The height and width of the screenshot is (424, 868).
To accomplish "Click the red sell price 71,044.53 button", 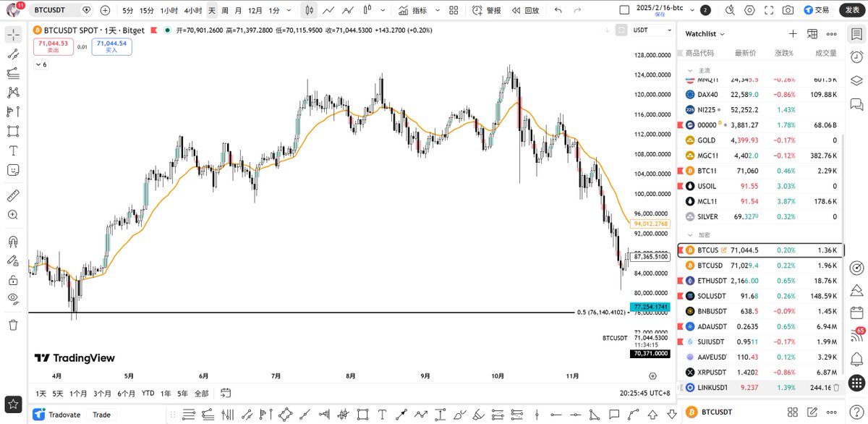I will coord(53,47).
